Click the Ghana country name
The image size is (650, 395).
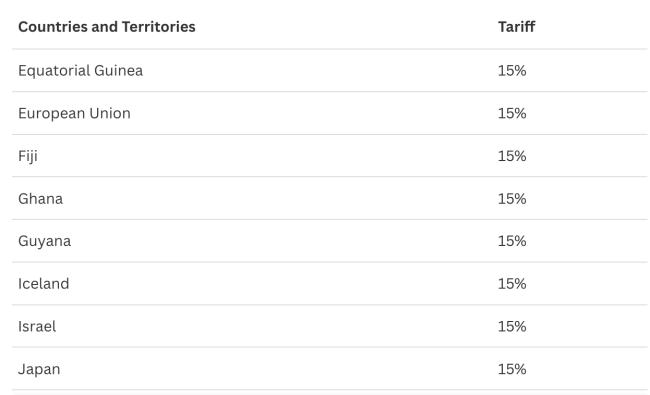(41, 199)
